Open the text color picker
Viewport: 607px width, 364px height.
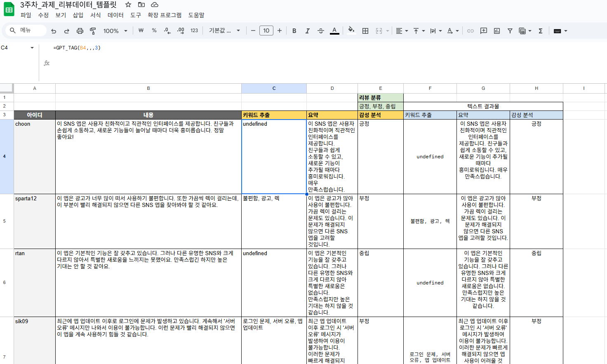coord(334,31)
